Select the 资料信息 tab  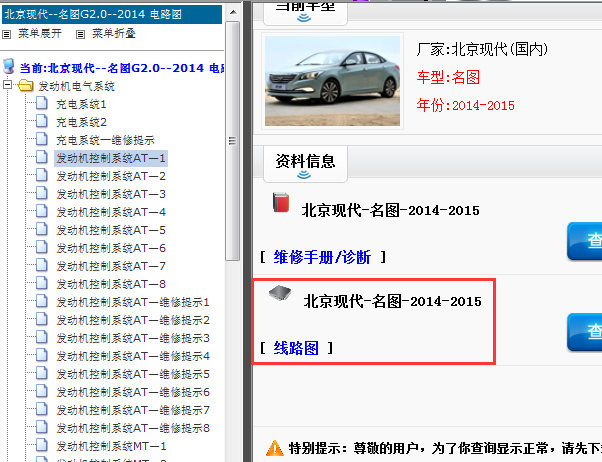point(305,164)
